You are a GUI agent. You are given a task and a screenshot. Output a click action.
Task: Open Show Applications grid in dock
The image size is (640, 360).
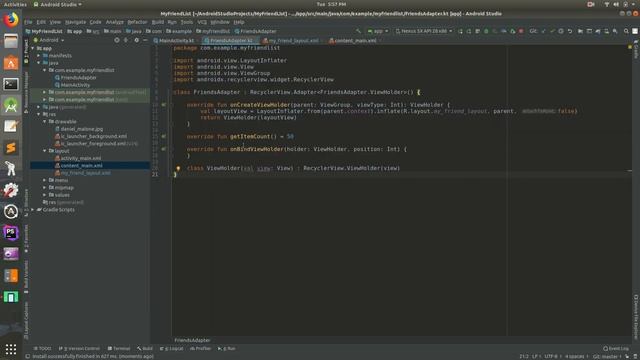tap(11, 349)
